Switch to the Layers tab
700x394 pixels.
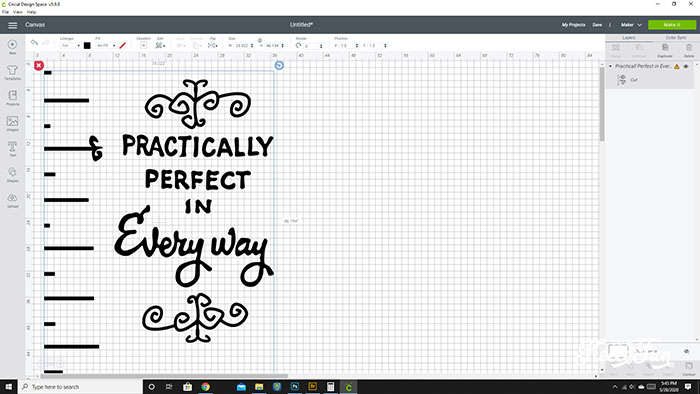(x=629, y=38)
